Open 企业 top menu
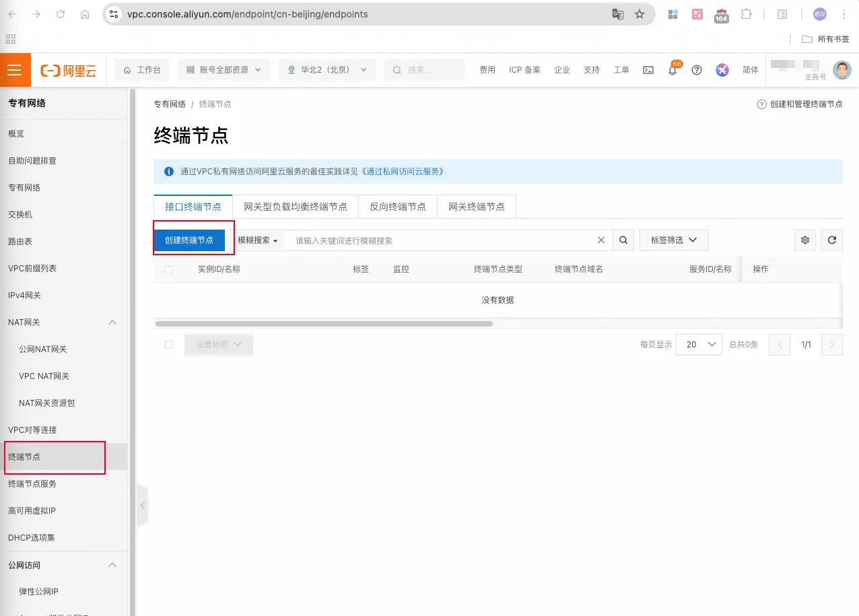The height and width of the screenshot is (616, 859). [562, 70]
